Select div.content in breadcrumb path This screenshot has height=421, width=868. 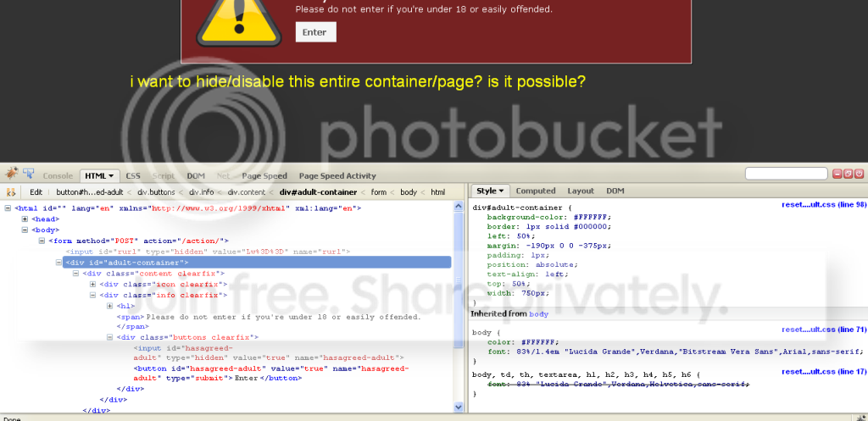coord(247,192)
